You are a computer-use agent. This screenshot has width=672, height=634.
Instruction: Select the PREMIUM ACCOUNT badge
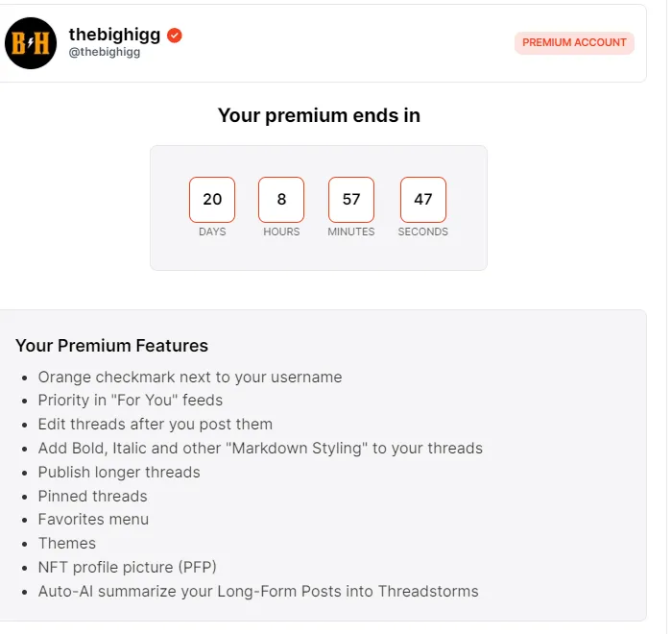coord(574,42)
